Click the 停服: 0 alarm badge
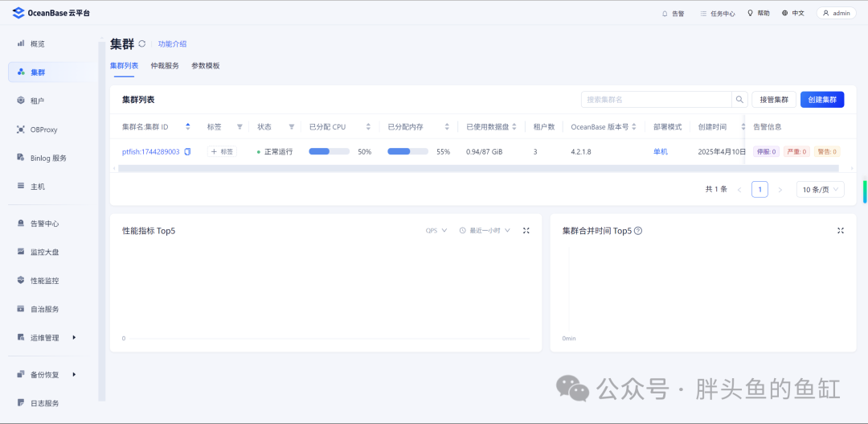This screenshot has width=868, height=424. point(766,151)
